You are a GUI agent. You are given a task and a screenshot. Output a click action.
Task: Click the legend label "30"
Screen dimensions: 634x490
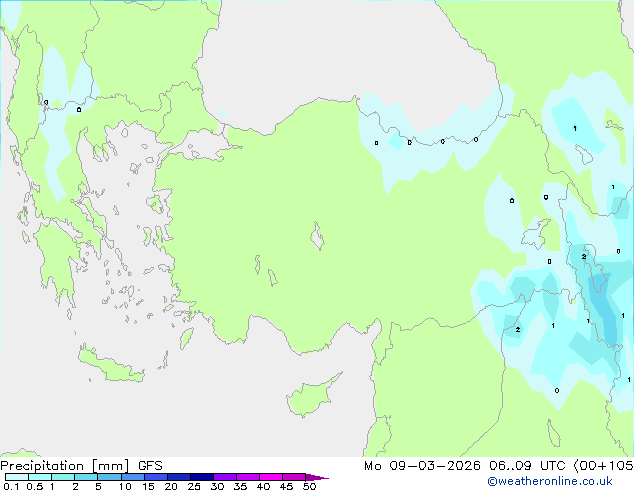(x=217, y=486)
